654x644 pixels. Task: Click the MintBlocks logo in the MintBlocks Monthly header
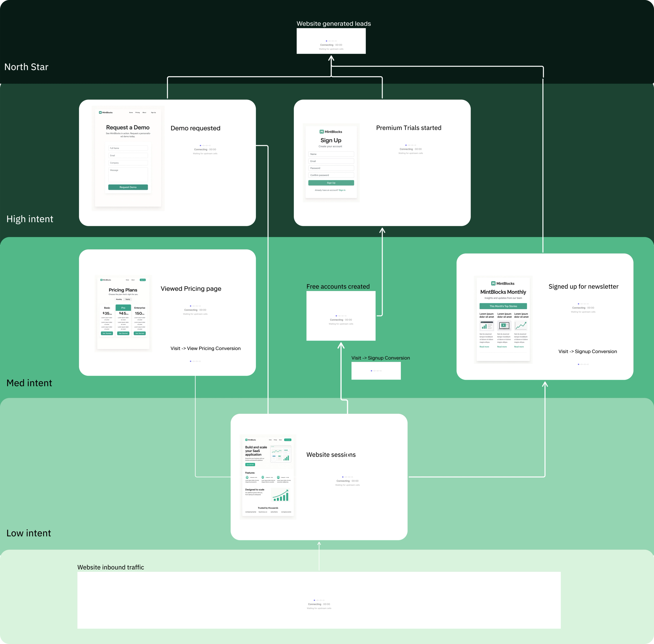pyautogui.click(x=493, y=283)
